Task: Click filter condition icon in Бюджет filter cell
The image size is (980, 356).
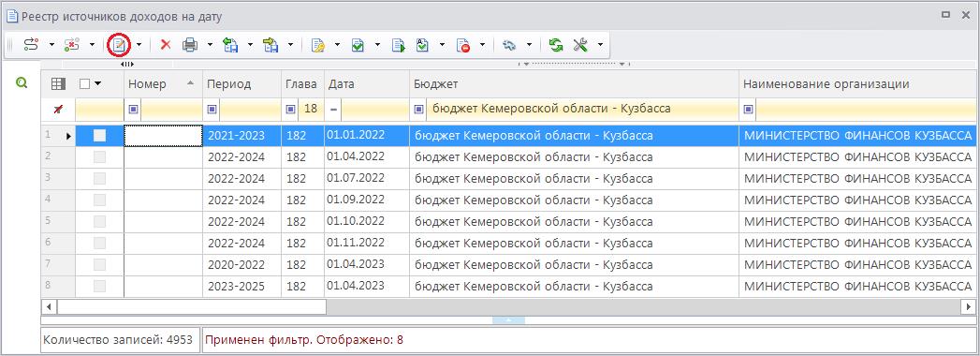Action: click(x=419, y=110)
